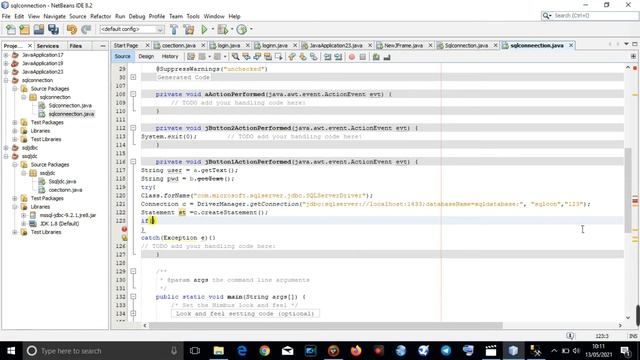Click the Find Selection magnifier icon in editor toolbar
The image size is (640, 360).
click(x=236, y=57)
